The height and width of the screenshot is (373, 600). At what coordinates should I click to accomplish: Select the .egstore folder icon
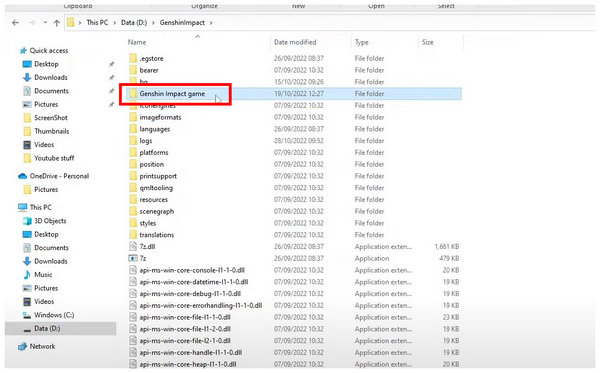click(133, 58)
